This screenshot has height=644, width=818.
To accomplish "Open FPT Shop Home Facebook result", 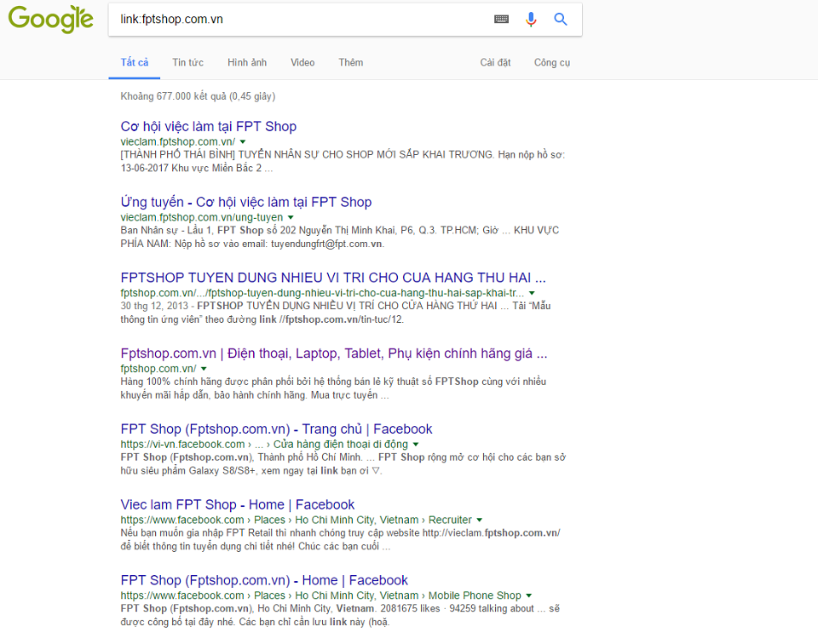I will coord(264,580).
